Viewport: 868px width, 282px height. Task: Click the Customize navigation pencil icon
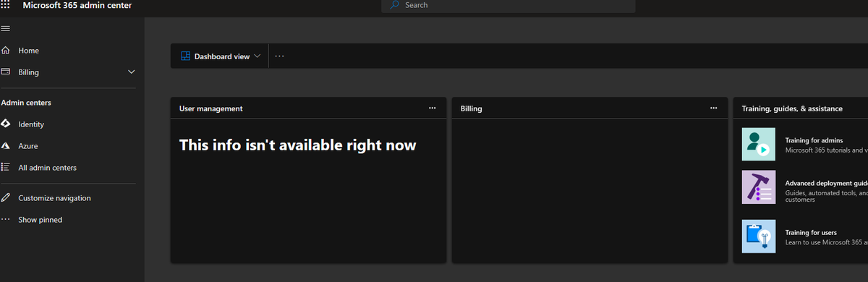tap(6, 198)
